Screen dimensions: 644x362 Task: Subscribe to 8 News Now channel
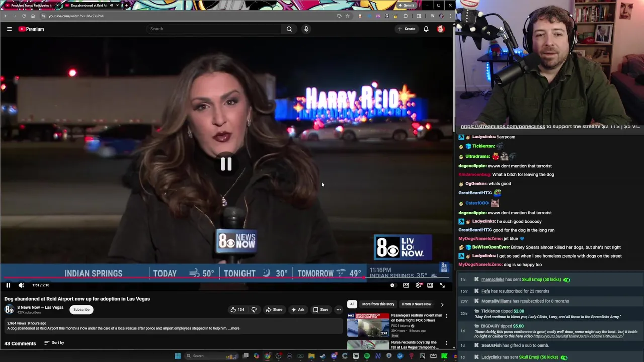pyautogui.click(x=81, y=310)
